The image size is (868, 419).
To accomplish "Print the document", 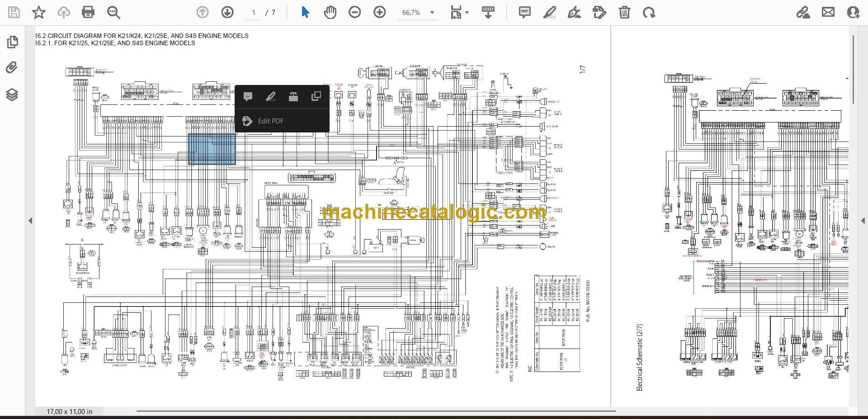I will (88, 12).
